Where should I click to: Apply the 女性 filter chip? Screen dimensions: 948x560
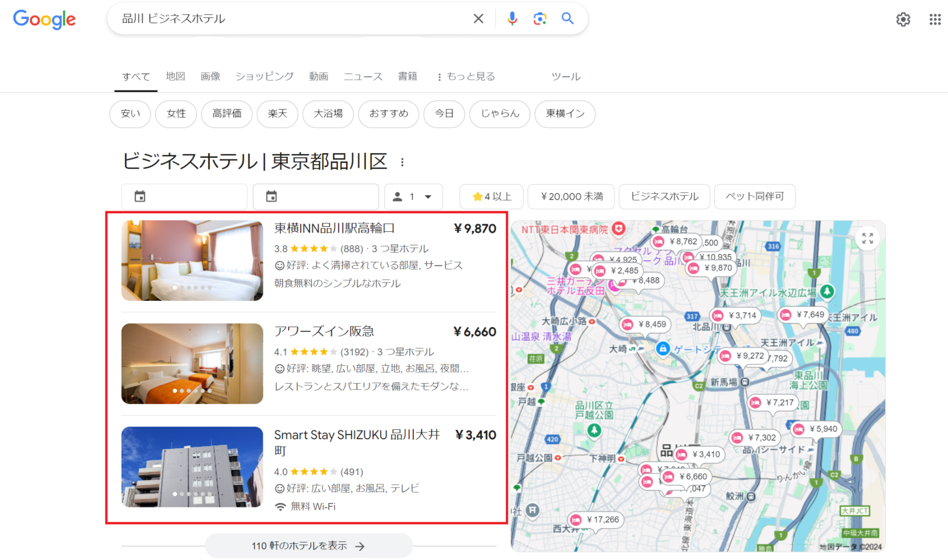tap(176, 114)
